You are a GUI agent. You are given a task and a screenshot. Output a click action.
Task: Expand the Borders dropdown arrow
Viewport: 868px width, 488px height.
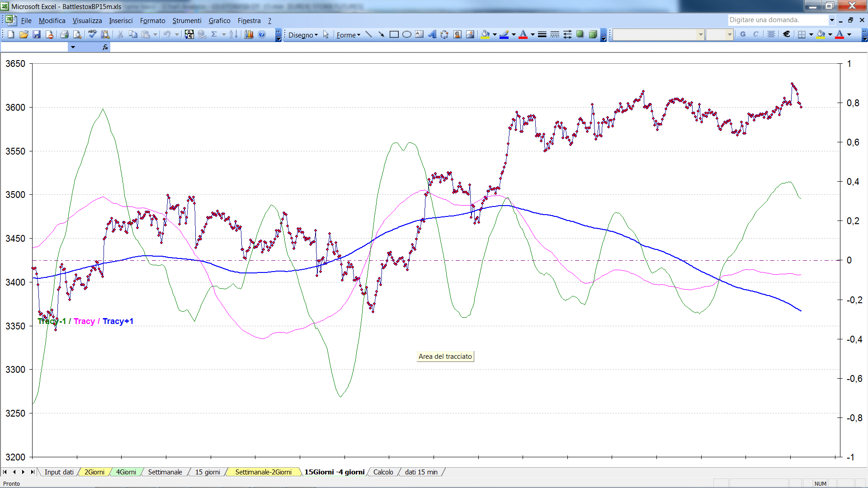[811, 34]
